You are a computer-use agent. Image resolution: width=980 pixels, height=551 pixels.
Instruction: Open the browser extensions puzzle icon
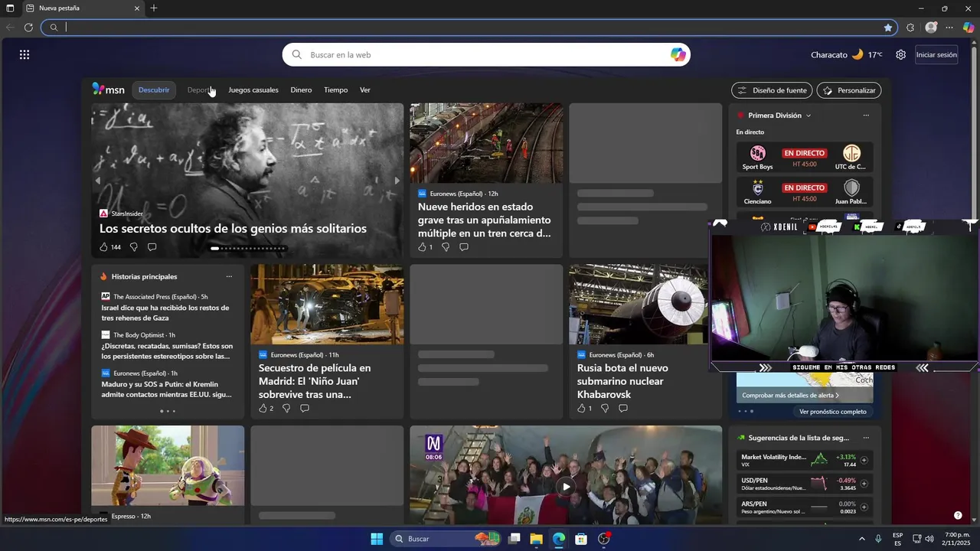pos(910,27)
